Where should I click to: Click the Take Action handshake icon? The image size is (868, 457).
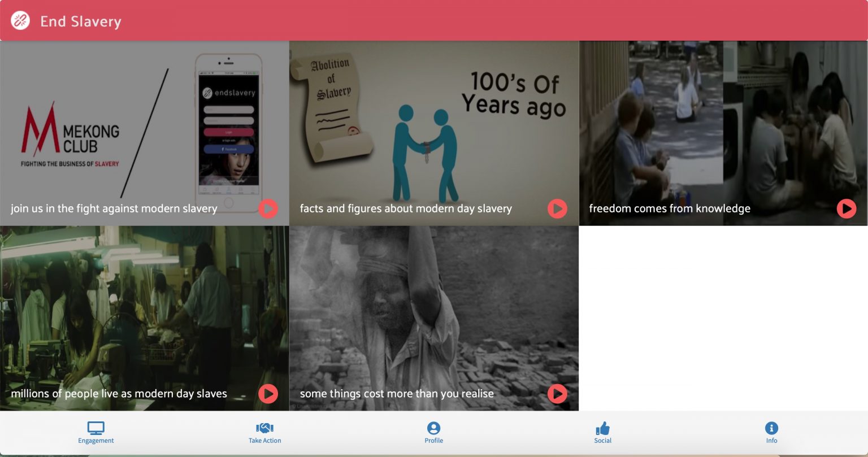264,428
